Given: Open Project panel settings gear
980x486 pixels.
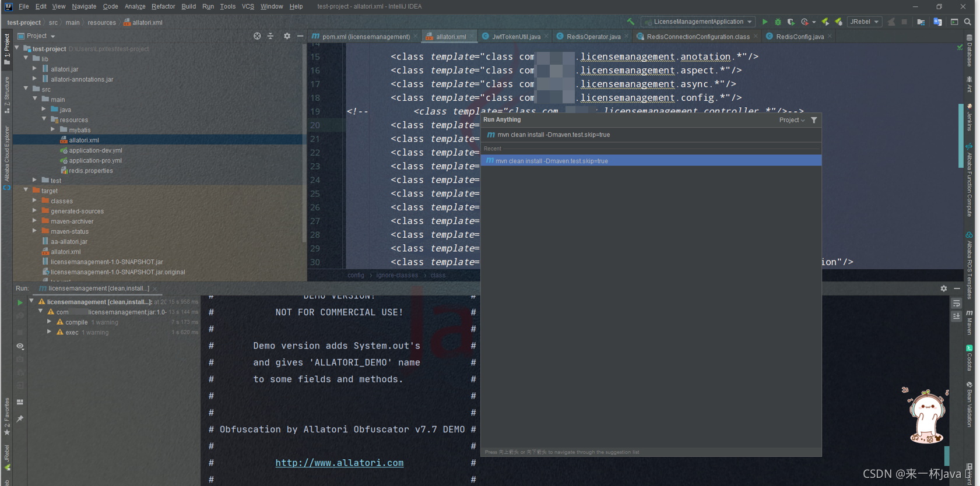Looking at the screenshot, I should point(287,36).
